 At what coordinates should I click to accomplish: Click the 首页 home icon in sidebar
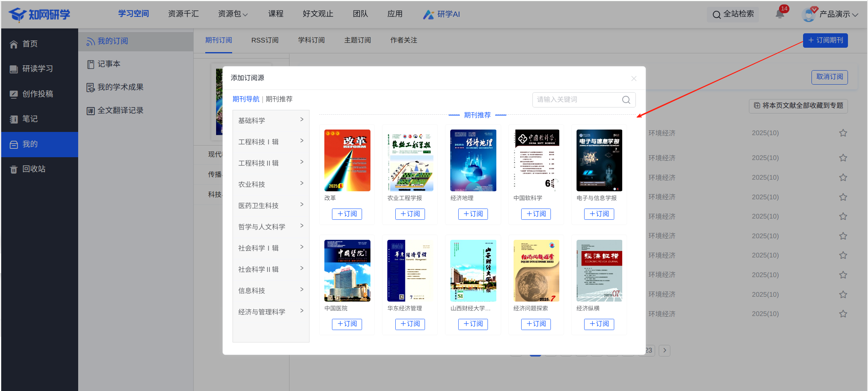point(14,44)
